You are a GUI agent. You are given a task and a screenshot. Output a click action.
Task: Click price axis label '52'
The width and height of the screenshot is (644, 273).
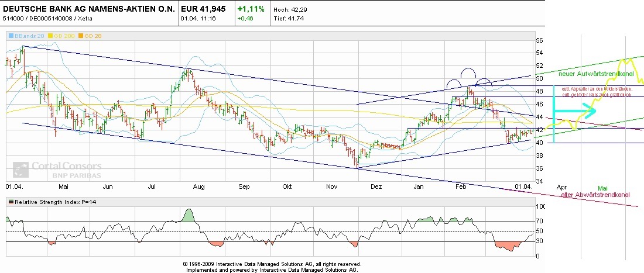pyautogui.click(x=539, y=65)
